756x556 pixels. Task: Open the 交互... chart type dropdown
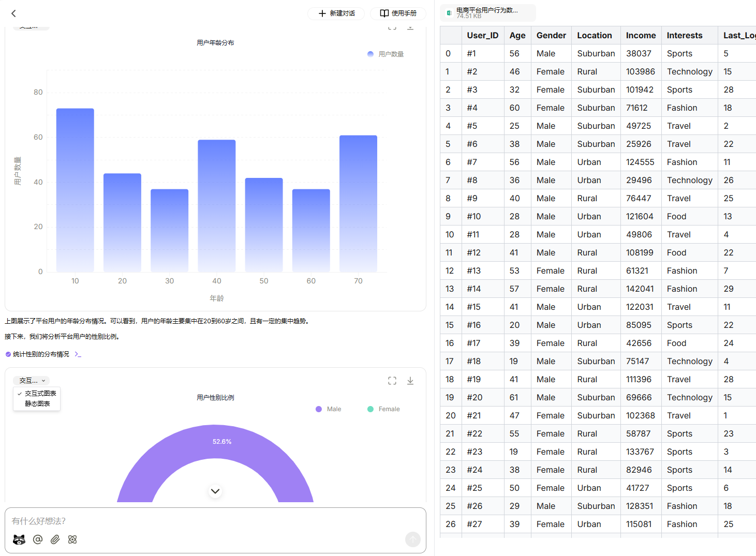(x=32, y=381)
